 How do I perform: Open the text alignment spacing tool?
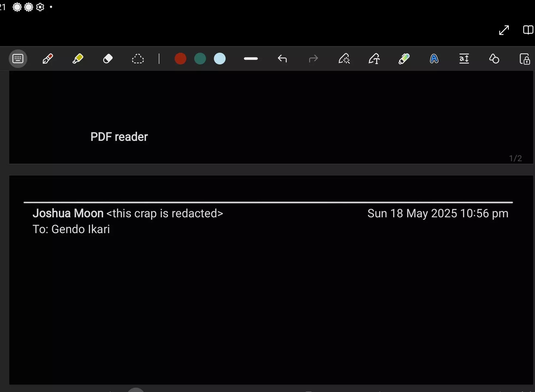click(x=464, y=59)
